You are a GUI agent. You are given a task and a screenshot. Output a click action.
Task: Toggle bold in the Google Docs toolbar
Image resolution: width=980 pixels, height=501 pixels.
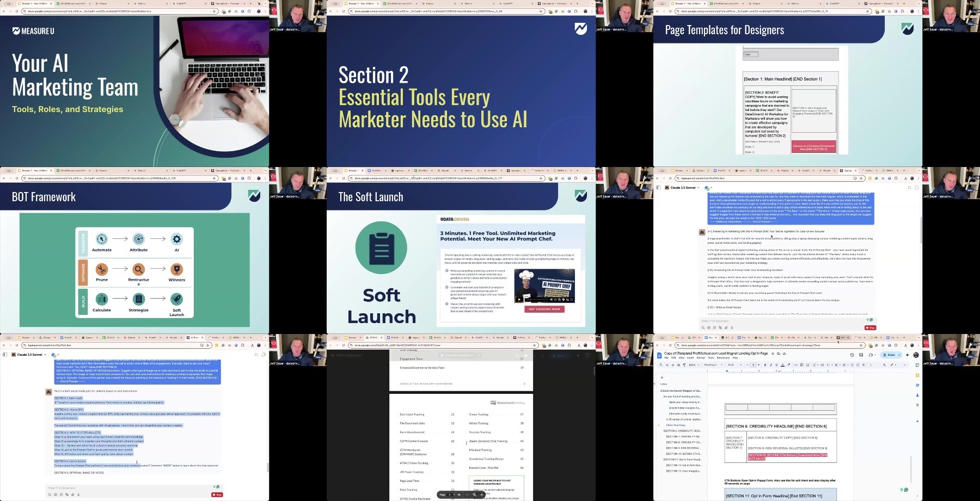click(x=765, y=364)
